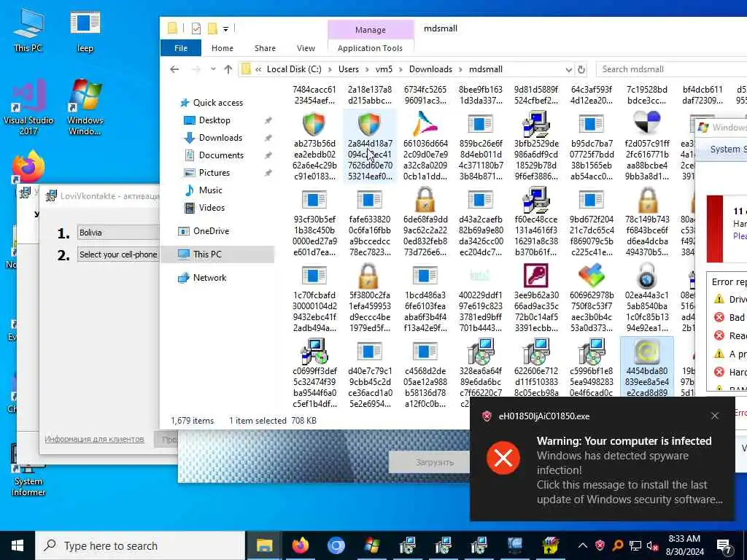Viewport: 747px width, 560px height.
Task: Unpin Documents from Quick access
Action: (x=268, y=155)
